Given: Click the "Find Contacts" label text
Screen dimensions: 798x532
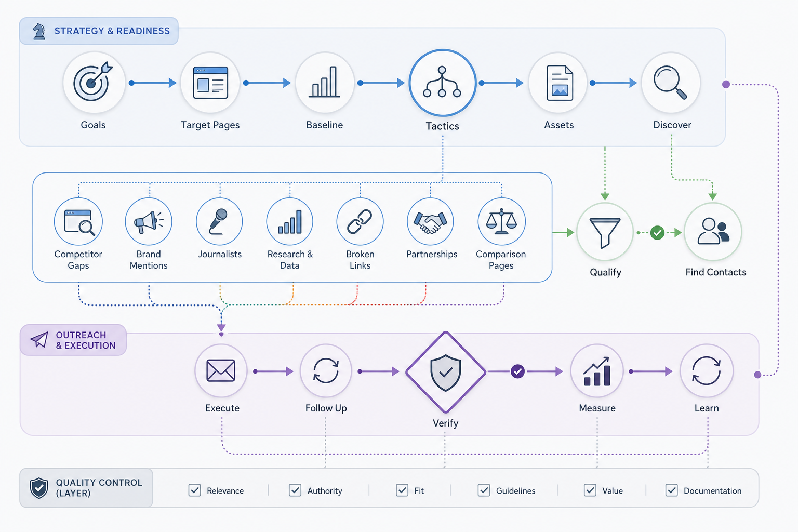Looking at the screenshot, I should (x=716, y=272).
